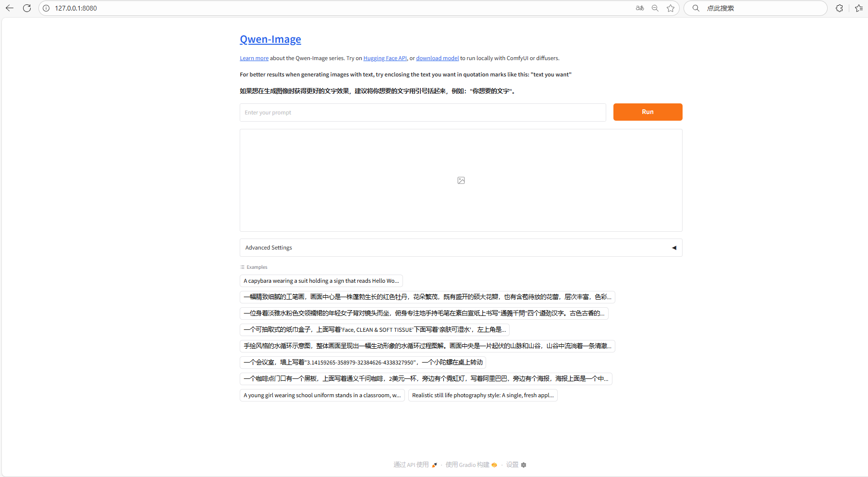Click inside the Enter your prompt field
Image resolution: width=868 pixels, height=477 pixels.
(423, 112)
